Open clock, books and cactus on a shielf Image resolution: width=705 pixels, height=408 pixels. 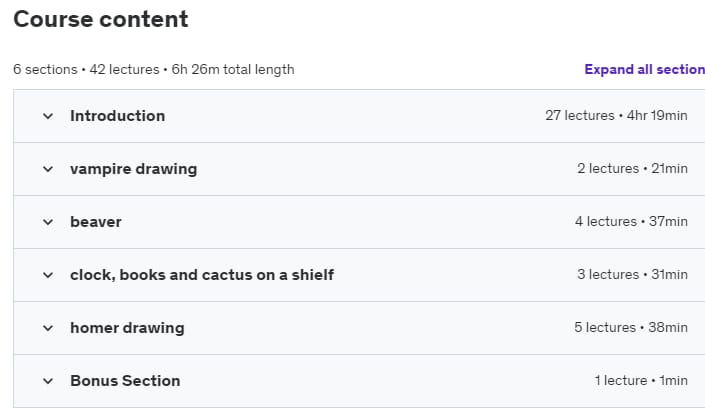202,275
